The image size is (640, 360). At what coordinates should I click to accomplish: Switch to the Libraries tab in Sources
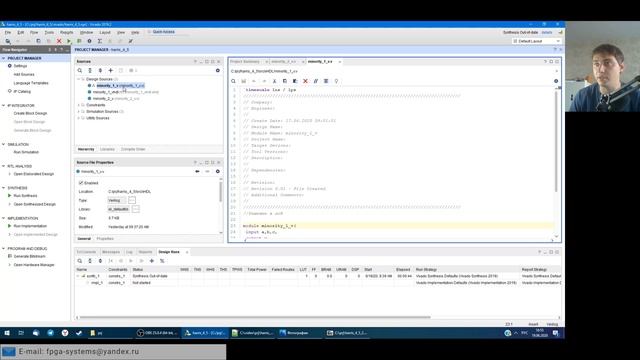[x=107, y=149]
